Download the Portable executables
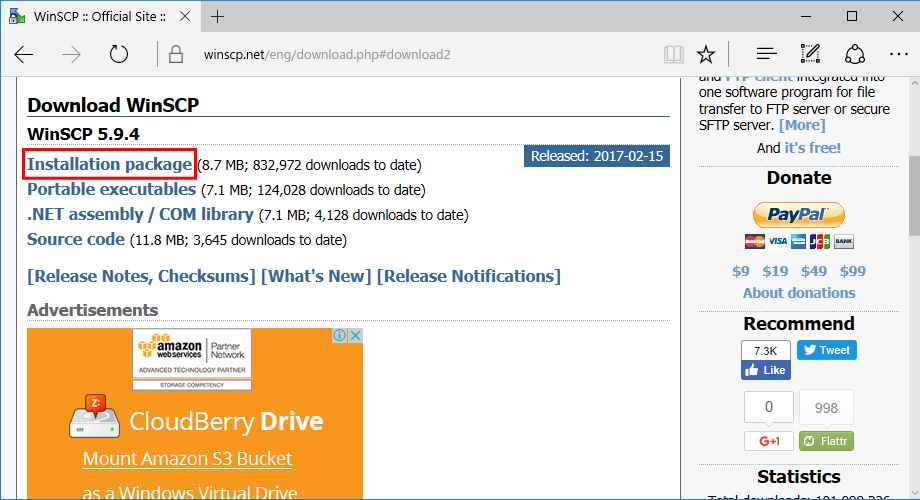The image size is (920, 500). point(111,190)
